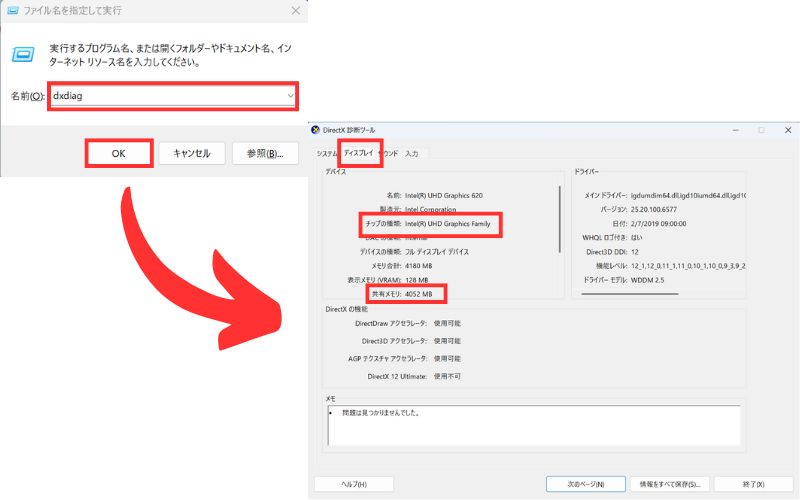The height and width of the screenshot is (500, 800).
Task: Open the Run dialog name dropdown arrow
Action: pos(290,95)
